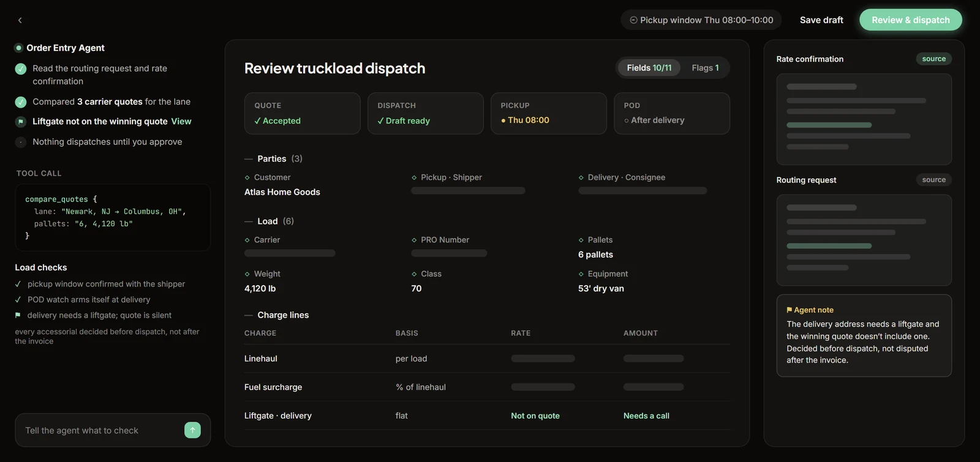Viewport: 980px width, 462px height.
Task: Select the Linehaul charge row label
Action: 261,359
